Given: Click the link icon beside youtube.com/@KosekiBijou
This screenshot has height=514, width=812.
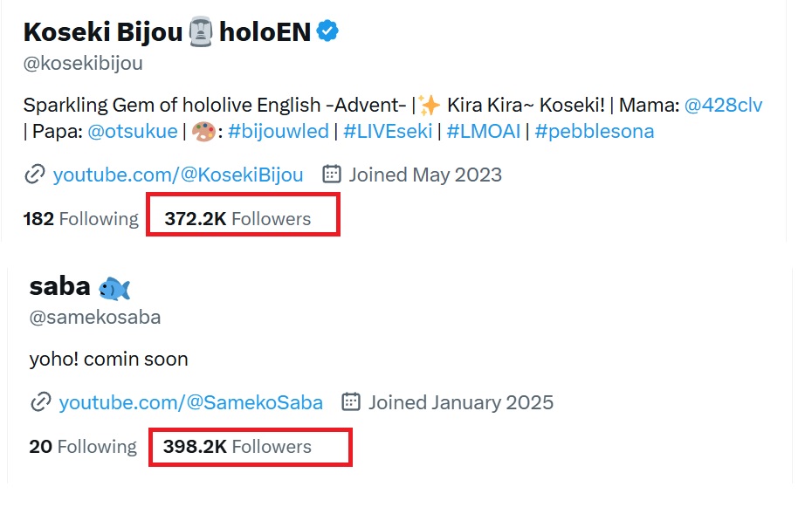Looking at the screenshot, I should point(35,175).
